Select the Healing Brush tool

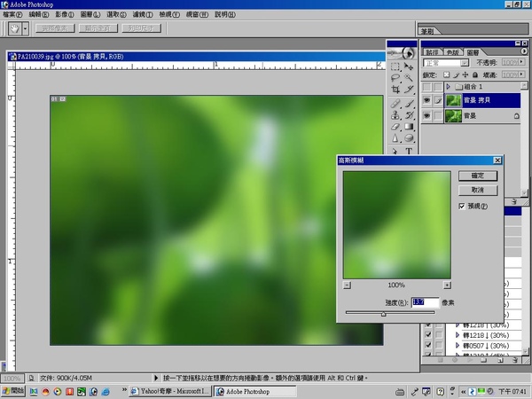click(395, 104)
